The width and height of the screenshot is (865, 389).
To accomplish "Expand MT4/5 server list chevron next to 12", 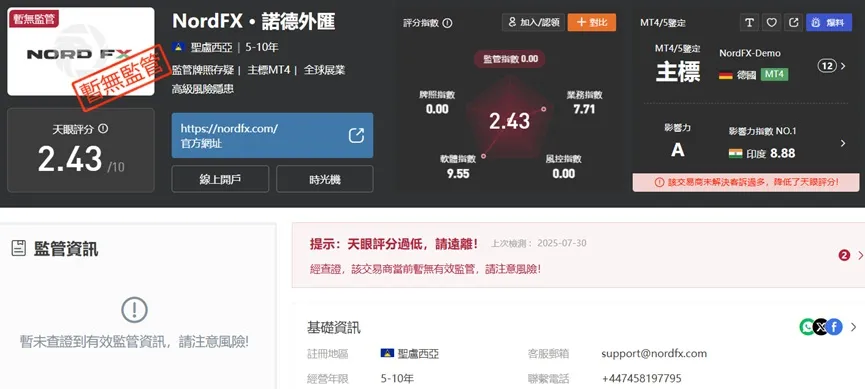I will coord(842,66).
